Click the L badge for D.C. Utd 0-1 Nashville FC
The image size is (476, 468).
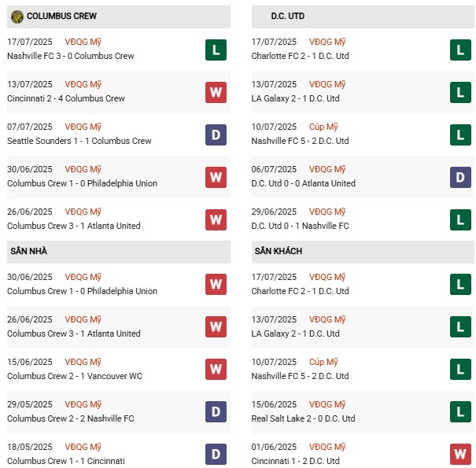(460, 219)
